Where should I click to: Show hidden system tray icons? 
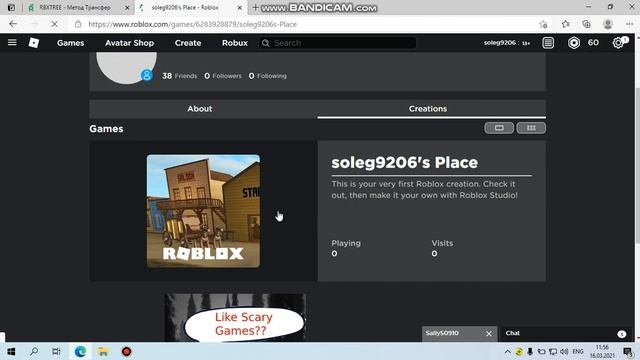pos(507,351)
